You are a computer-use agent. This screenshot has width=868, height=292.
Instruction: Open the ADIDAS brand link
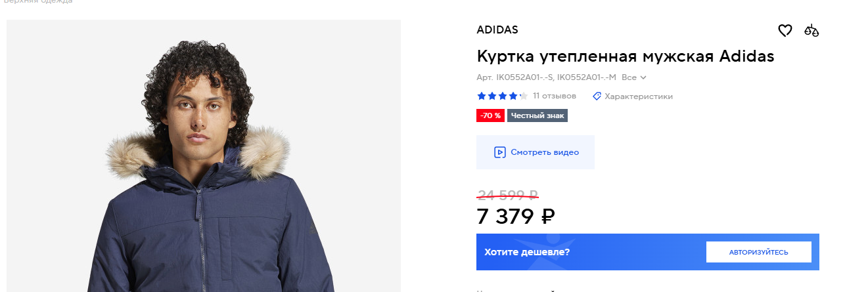pyautogui.click(x=497, y=30)
